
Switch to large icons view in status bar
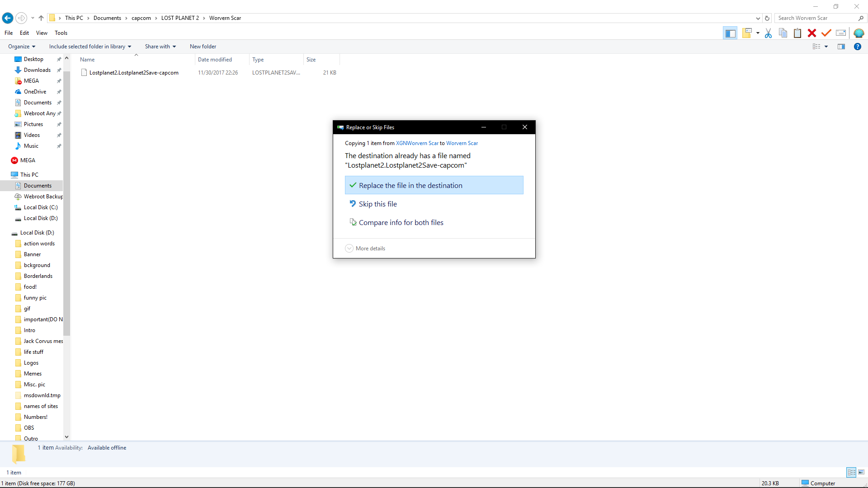coord(861,472)
